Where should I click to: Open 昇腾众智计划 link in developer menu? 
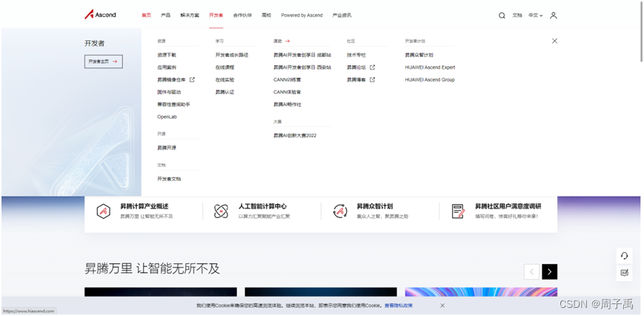coord(419,55)
